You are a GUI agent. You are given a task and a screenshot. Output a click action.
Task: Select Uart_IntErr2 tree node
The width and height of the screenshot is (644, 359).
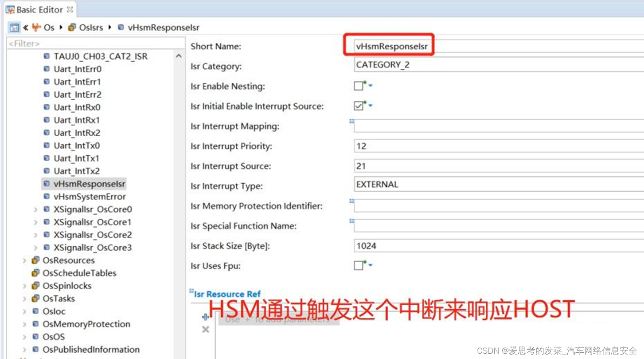pos(78,95)
